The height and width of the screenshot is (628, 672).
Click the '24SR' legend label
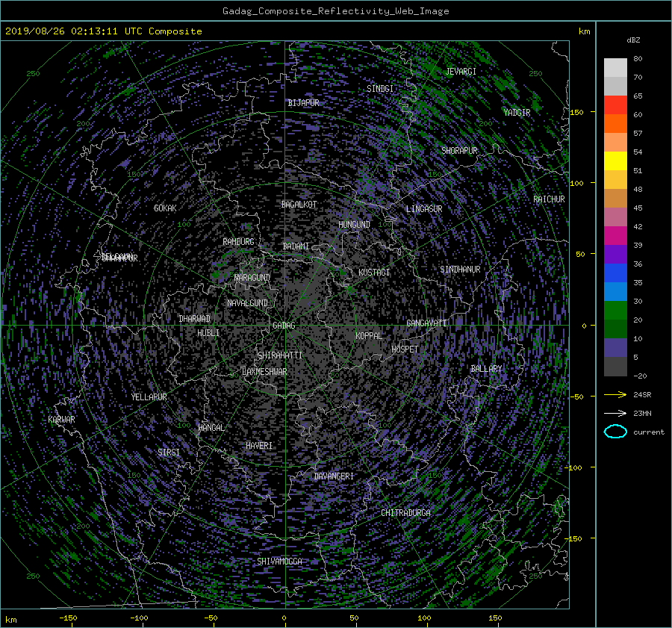click(x=642, y=395)
